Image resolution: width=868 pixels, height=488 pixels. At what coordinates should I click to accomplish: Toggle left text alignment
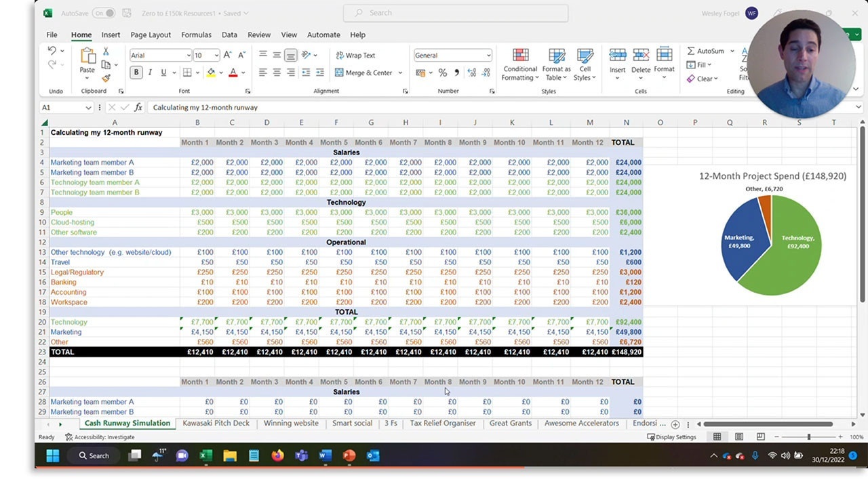[262, 73]
